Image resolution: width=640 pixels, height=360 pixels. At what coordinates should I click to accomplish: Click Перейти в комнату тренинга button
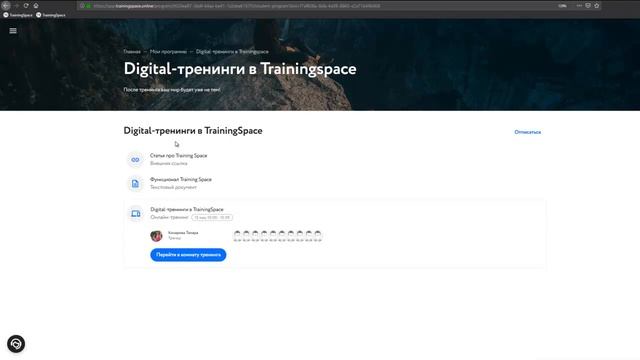[188, 255]
